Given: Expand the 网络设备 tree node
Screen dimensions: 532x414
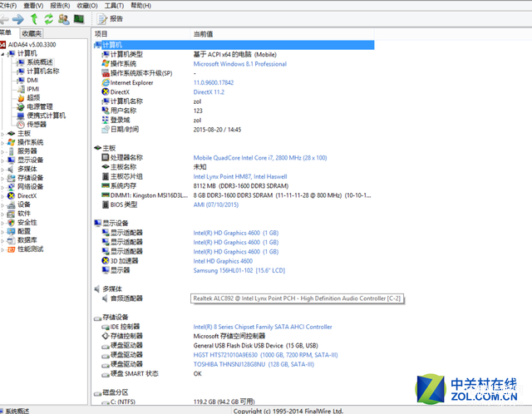Looking at the screenshot, I should point(2,187).
